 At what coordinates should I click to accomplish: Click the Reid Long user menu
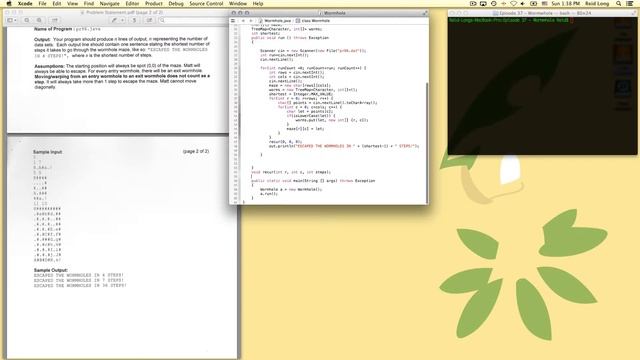pyautogui.click(x=597, y=3)
